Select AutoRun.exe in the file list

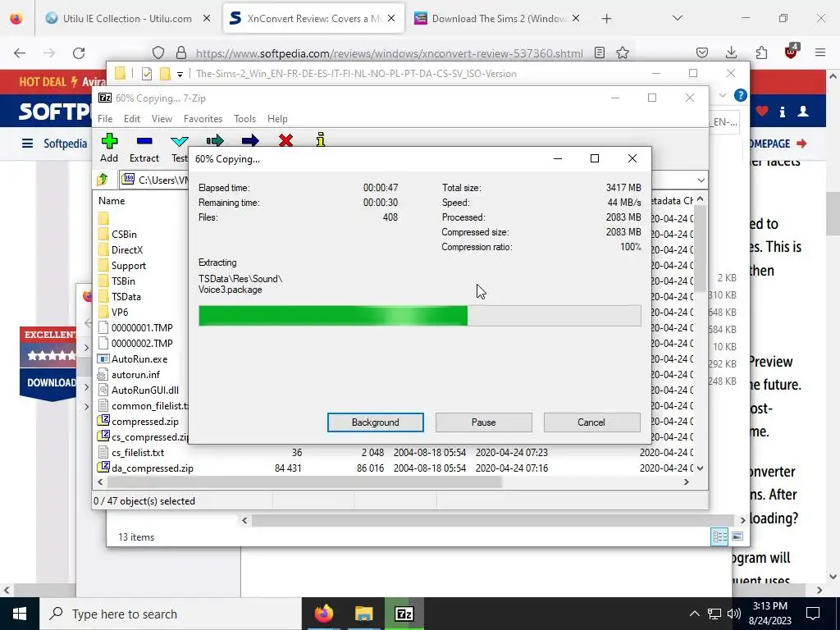(139, 359)
